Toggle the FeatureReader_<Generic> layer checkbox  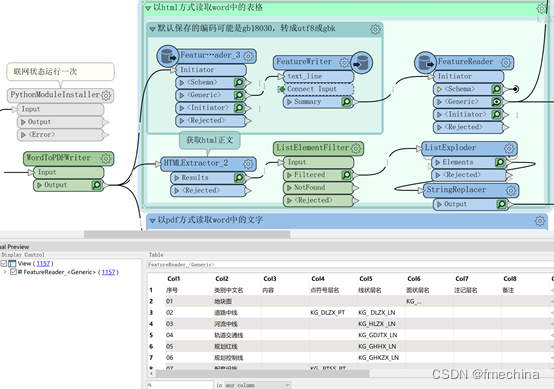[x=13, y=272]
